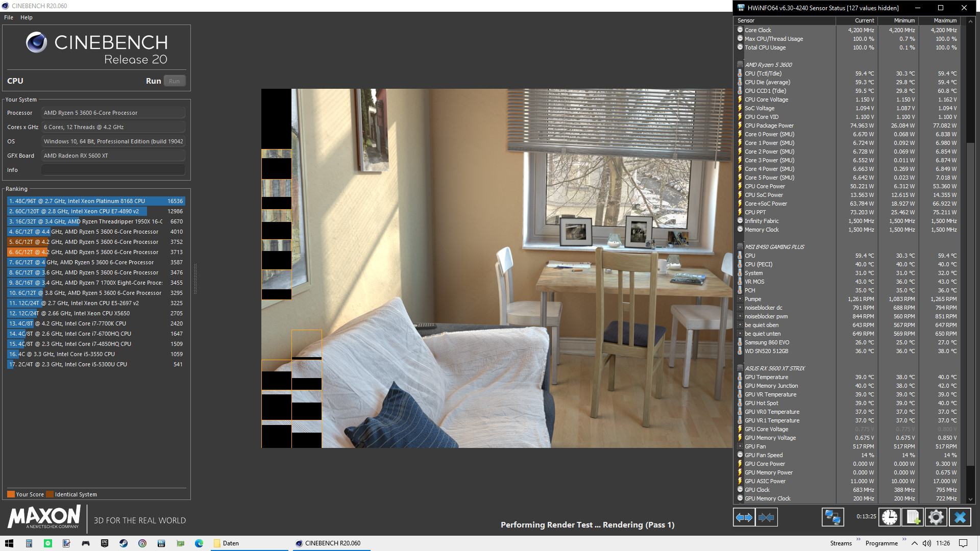980x551 pixels.
Task: Click the Sensor column header
Action: (785, 20)
